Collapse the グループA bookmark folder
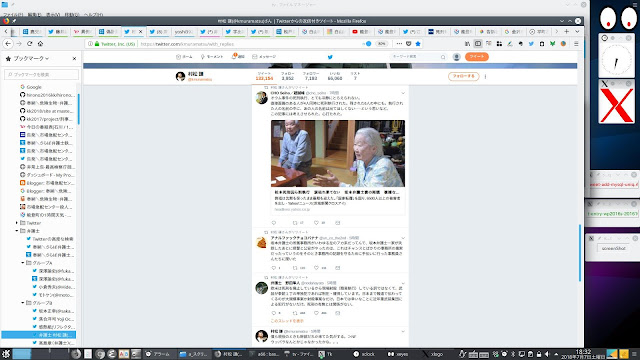Screen dimensions: 640x360 coord(23,263)
